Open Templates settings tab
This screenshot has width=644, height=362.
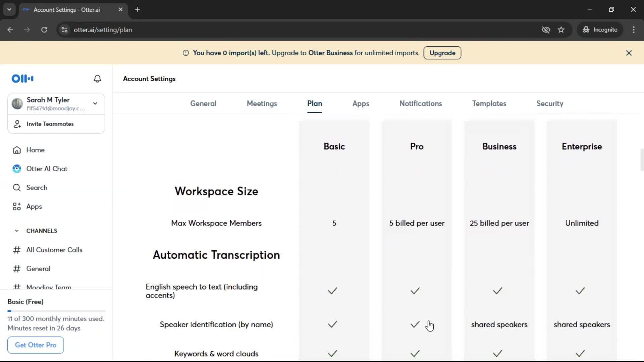[489, 104]
